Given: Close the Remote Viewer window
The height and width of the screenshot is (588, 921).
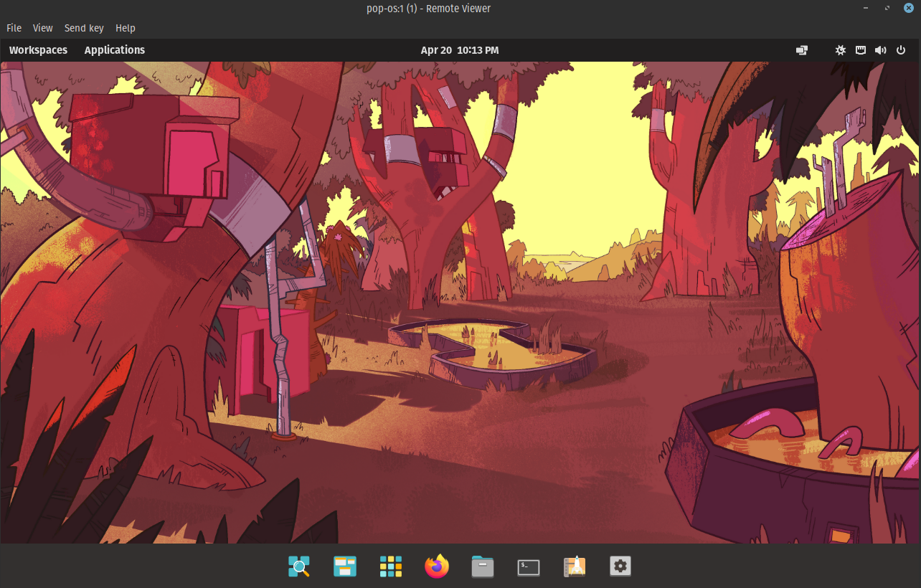Looking at the screenshot, I should (x=909, y=8).
